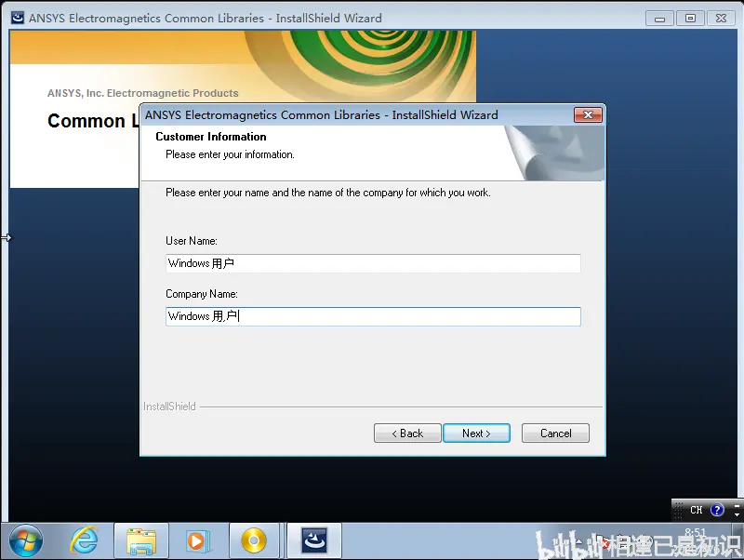
Task: Click 'ANSYS, Inc. Electromagnetic Products' text
Action: [143, 93]
